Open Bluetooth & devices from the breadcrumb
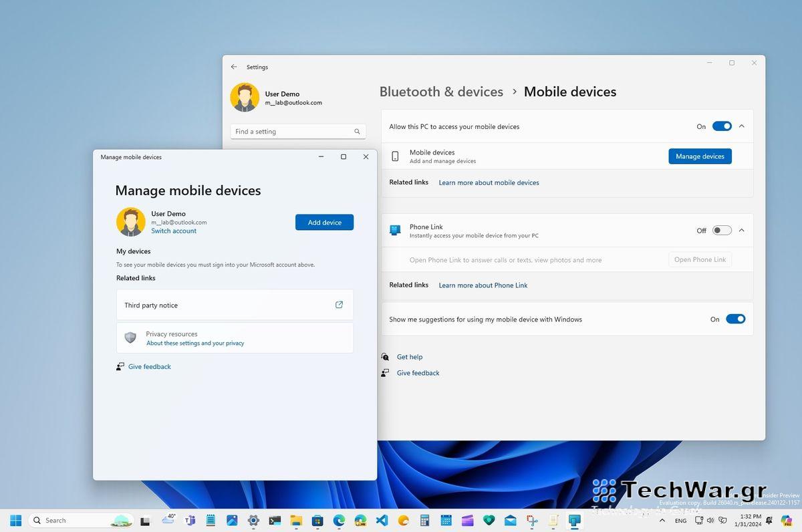This screenshot has height=532, width=802. tap(441, 92)
